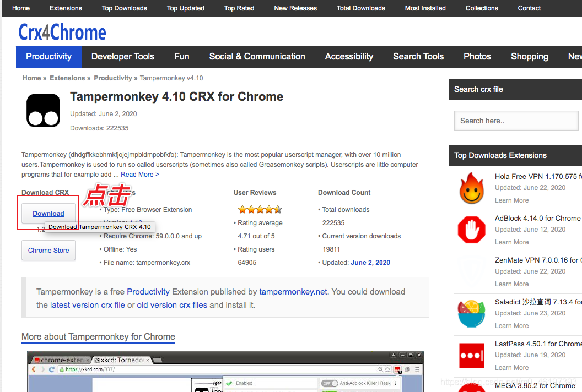Screen dimensions: 582x392
Task: Click latest version crx file link
Action: pyautogui.click(x=88, y=305)
